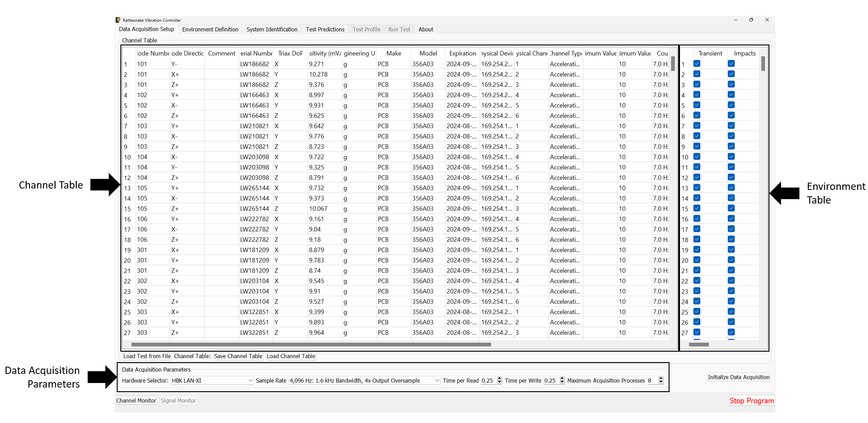Open the Hardware Selector dropdown
868x423 pixels.
251,380
